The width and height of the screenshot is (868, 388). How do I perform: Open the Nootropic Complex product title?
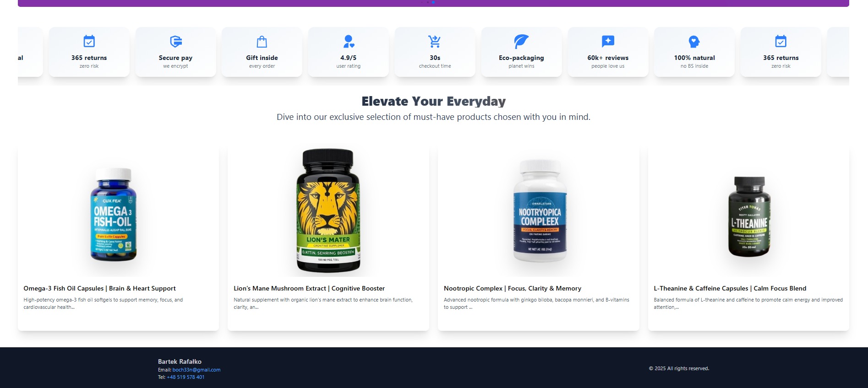tap(513, 288)
